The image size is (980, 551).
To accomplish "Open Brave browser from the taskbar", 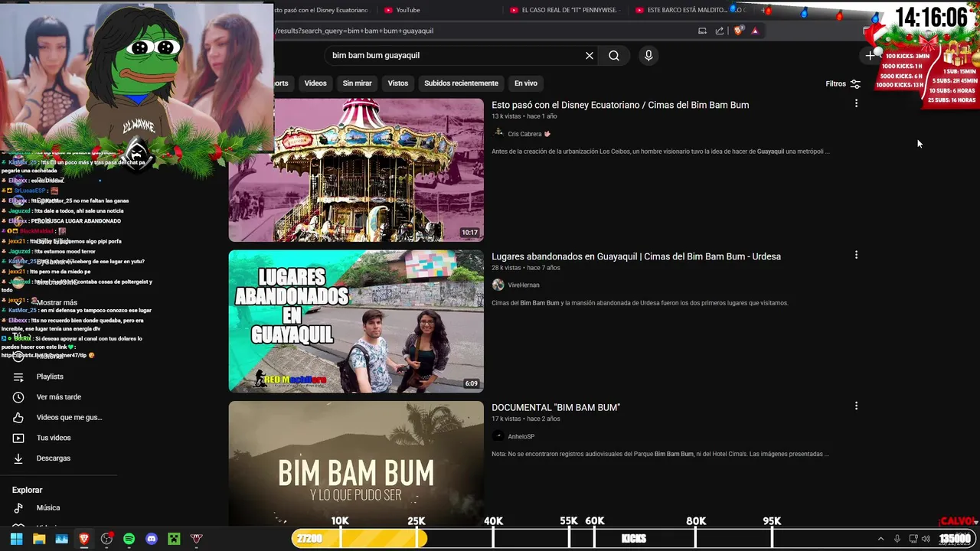I will pyautogui.click(x=83, y=539).
